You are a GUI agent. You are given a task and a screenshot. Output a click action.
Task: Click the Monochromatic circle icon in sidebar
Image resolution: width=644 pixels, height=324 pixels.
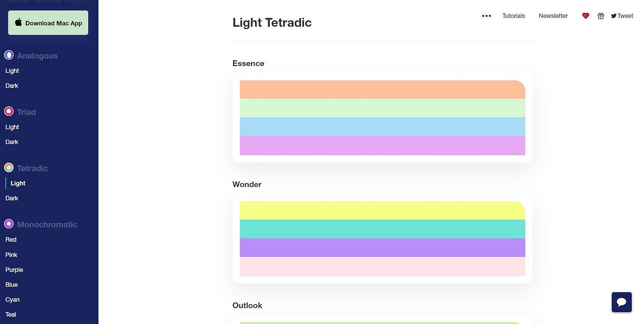click(8, 223)
